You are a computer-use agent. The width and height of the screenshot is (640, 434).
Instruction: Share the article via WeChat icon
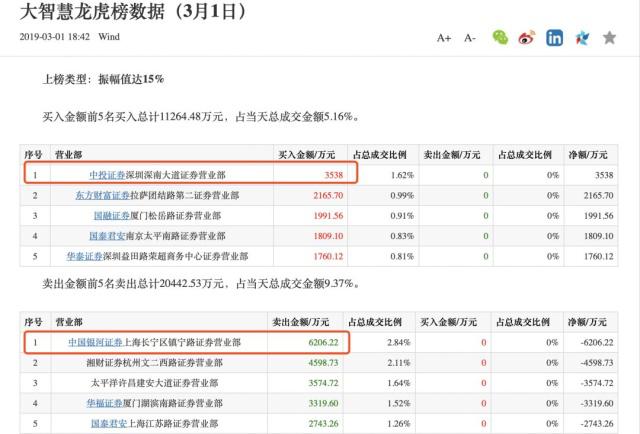pos(500,38)
